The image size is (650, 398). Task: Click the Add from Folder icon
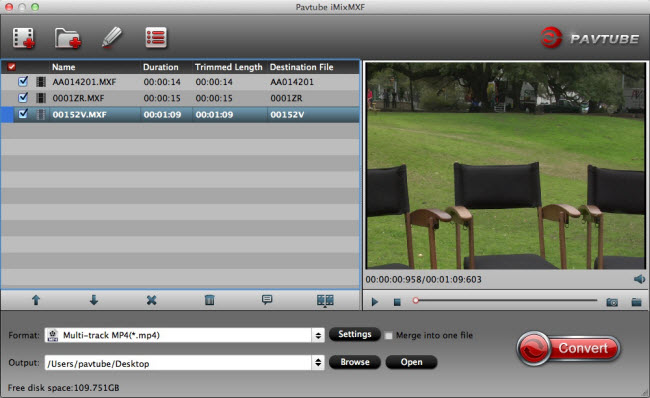tap(68, 38)
